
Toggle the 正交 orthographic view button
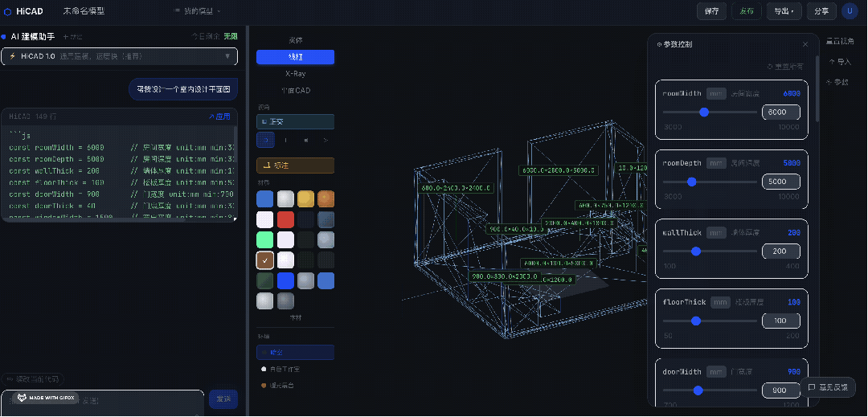click(x=296, y=121)
